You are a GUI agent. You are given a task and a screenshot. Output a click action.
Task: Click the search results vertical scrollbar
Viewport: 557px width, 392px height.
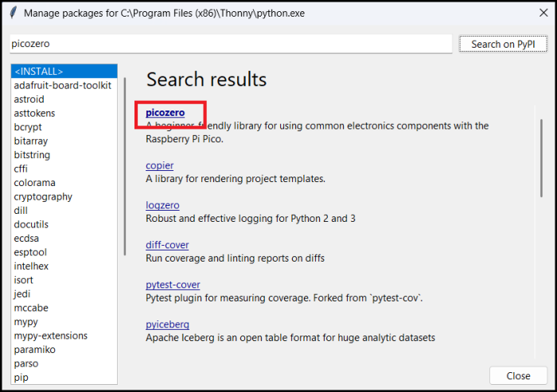pos(541,158)
